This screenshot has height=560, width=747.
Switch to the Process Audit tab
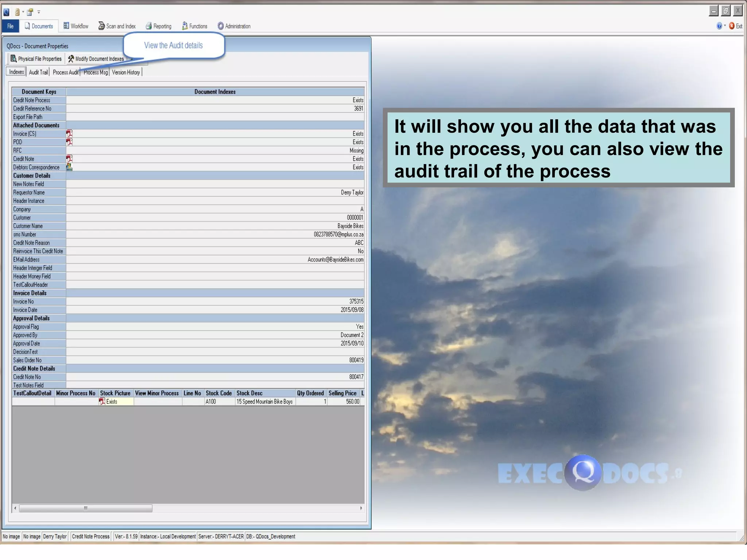point(66,72)
